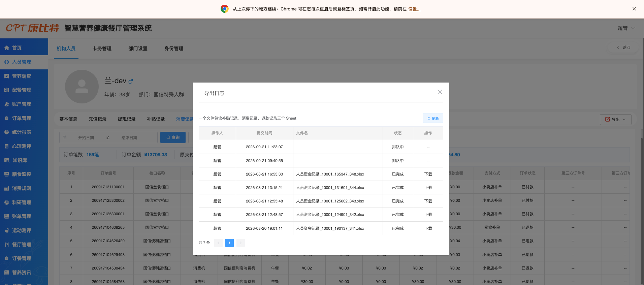This screenshot has width=644, height=285.
Task: Open the 超管 user dropdown
Action: pos(626,28)
